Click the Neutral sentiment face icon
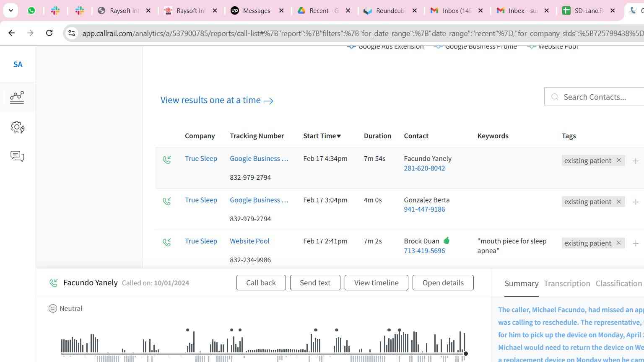The height and width of the screenshot is (362, 644). coord(53,308)
